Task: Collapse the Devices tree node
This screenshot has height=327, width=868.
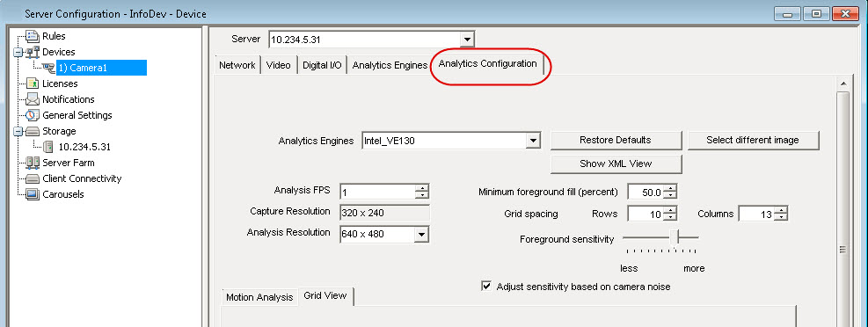Action: point(18,53)
